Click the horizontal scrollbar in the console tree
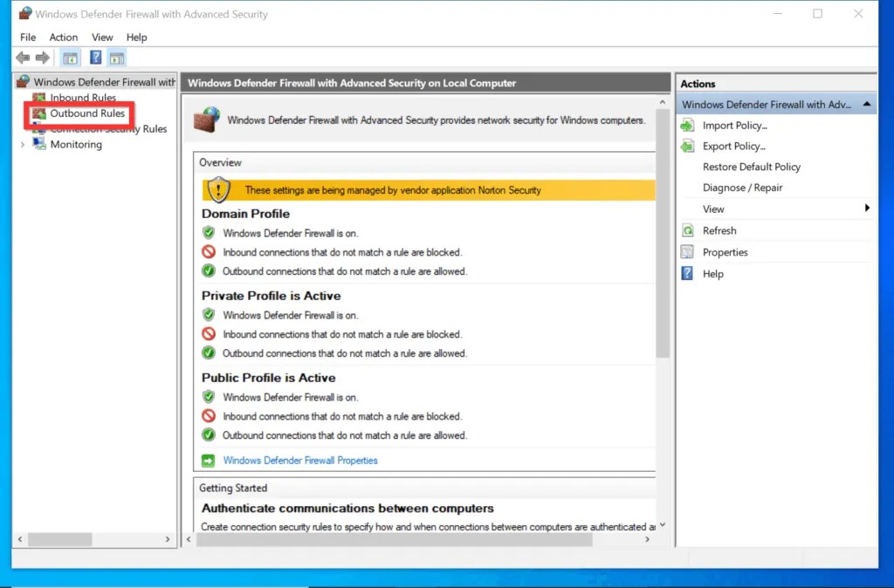This screenshot has height=588, width=894. (61, 539)
